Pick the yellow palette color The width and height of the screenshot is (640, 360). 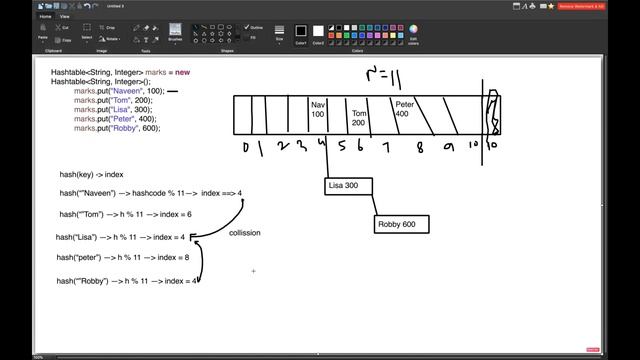(x=393, y=35)
